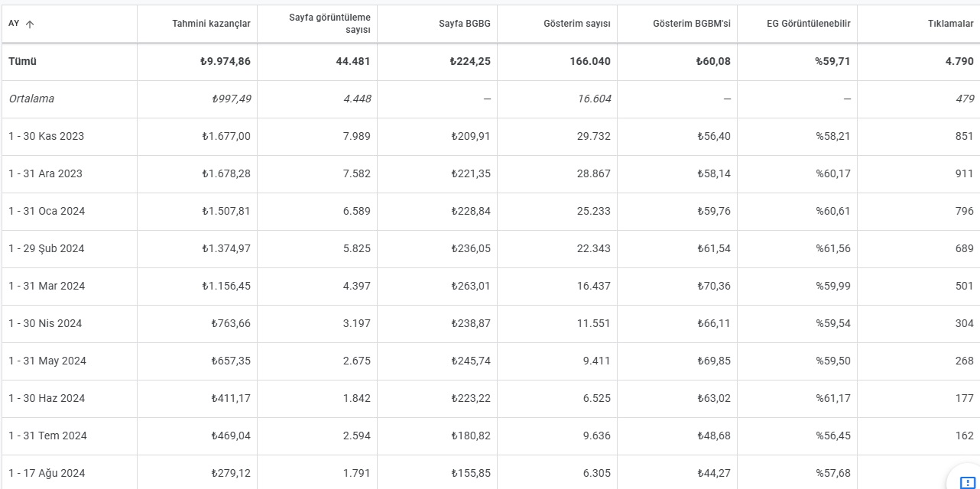This screenshot has height=489, width=980.
Task: Select the 1 - 30 Kas 2023 row
Action: (490, 137)
